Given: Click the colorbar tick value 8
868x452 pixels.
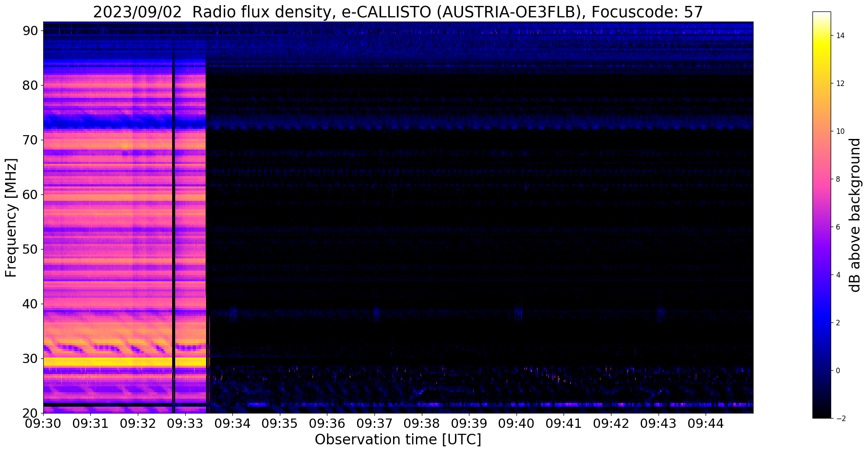Looking at the screenshot, I should pyautogui.click(x=837, y=179).
